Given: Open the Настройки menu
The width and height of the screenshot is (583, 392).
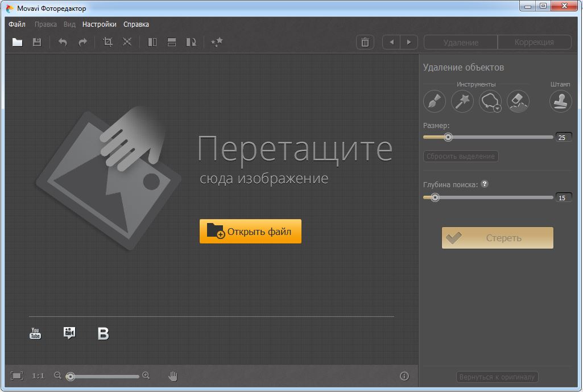Looking at the screenshot, I should (x=99, y=24).
